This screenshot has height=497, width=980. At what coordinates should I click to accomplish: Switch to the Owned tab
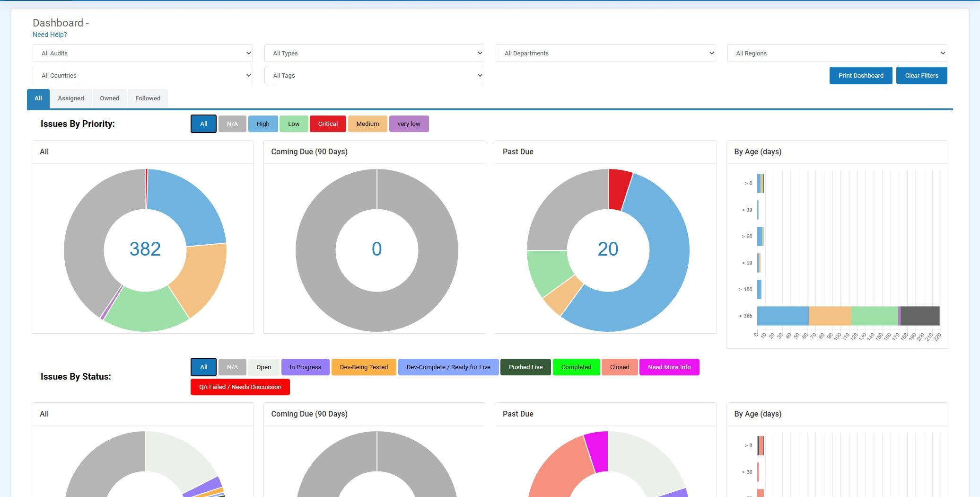(109, 98)
